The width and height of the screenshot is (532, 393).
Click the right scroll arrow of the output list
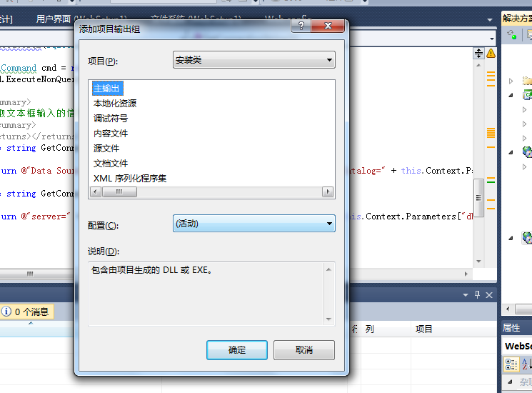tap(328, 191)
